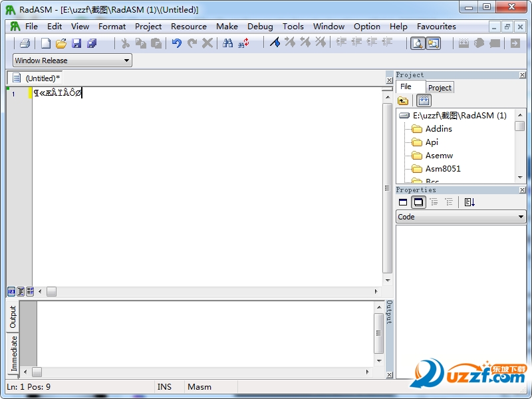532x399 pixels.
Task: Select the Asemw folder in tree
Action: pos(440,156)
